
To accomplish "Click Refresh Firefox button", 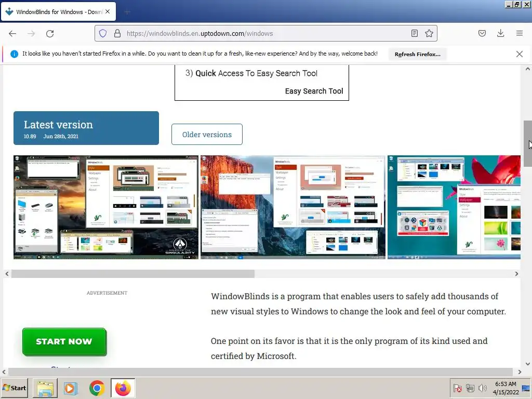I will click(x=417, y=54).
